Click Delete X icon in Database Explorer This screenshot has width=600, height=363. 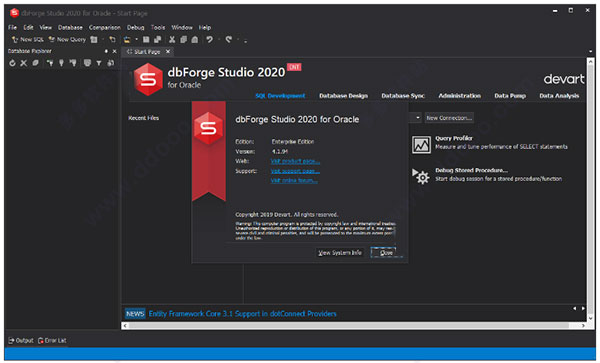(24, 63)
